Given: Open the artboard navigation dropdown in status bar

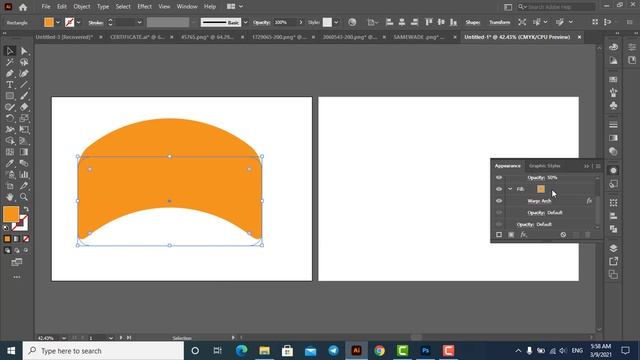Looking at the screenshot, I should pos(111,338).
